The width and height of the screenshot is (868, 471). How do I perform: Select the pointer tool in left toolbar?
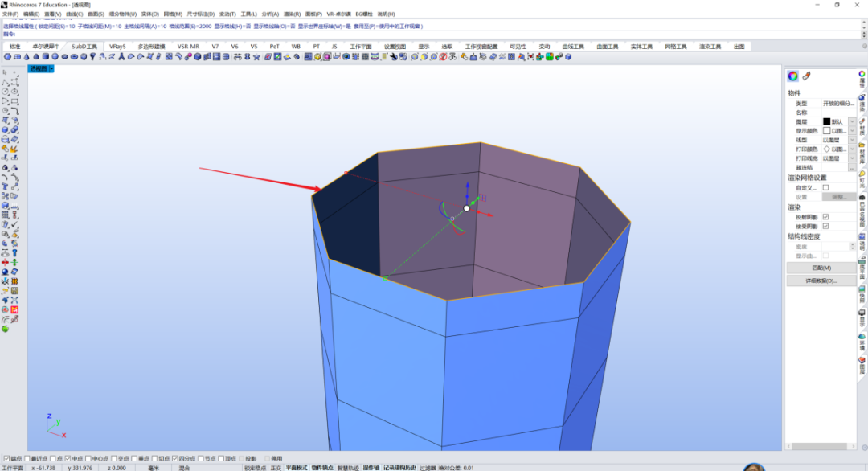[5, 72]
